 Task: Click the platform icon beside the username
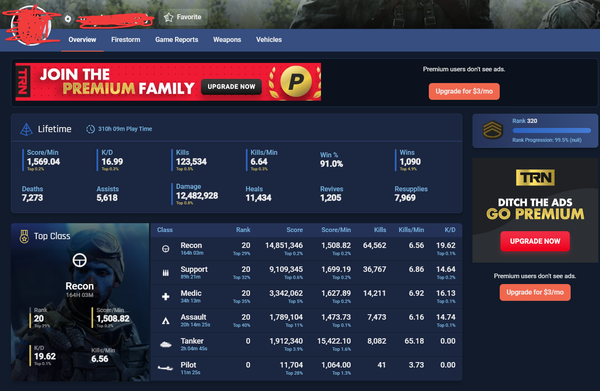pos(68,18)
